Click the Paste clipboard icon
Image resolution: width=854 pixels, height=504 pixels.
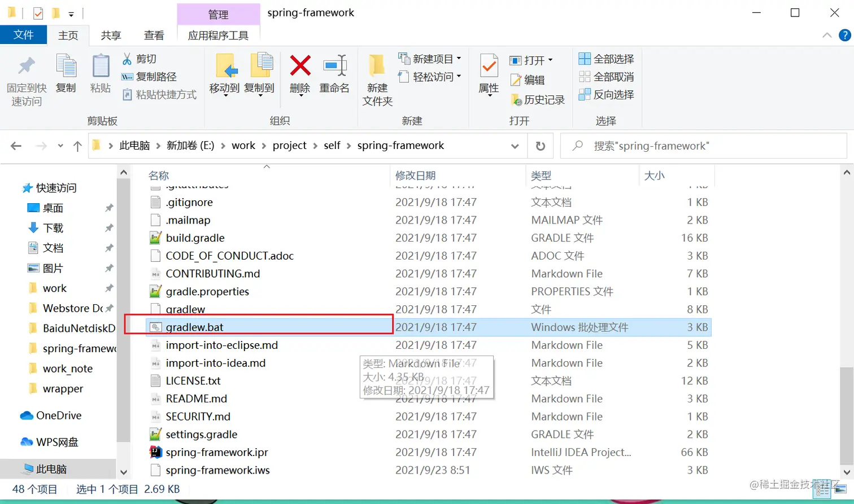click(101, 66)
